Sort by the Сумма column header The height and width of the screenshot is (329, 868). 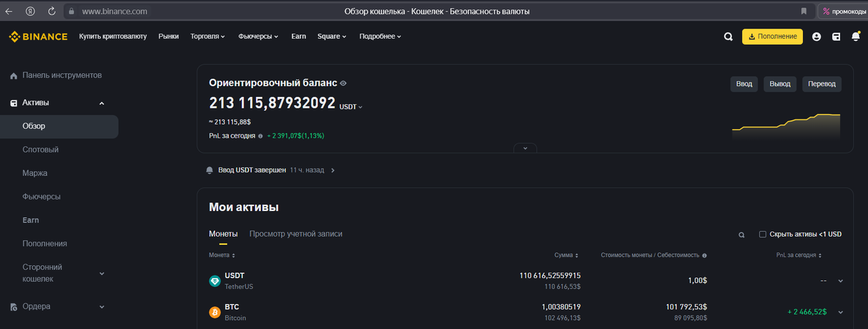pos(566,256)
